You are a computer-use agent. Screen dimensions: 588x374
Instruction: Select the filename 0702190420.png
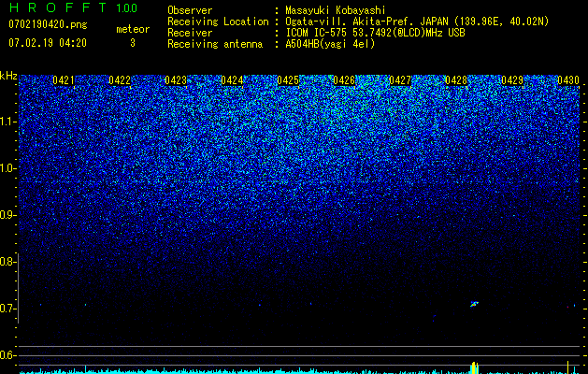click(x=48, y=25)
